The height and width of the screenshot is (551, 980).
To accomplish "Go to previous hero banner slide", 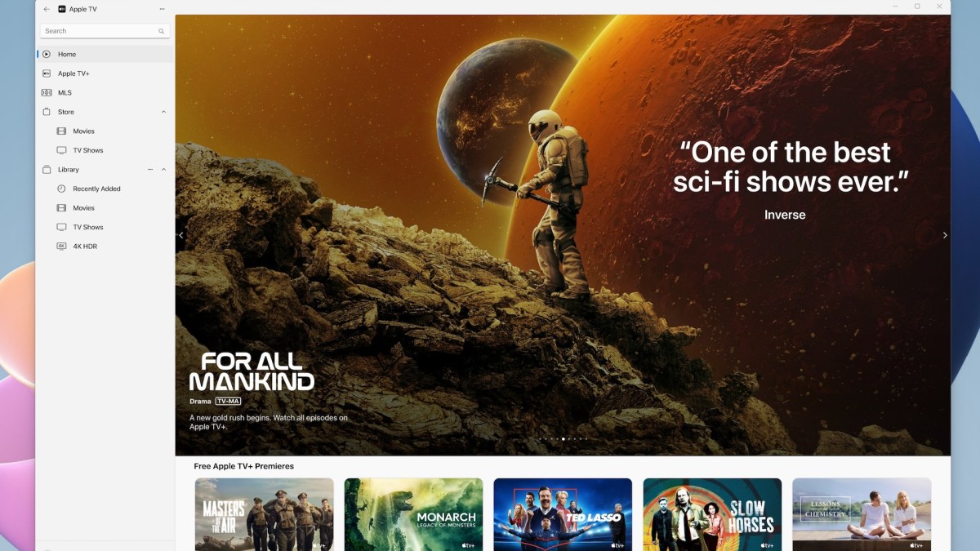I will [180, 235].
